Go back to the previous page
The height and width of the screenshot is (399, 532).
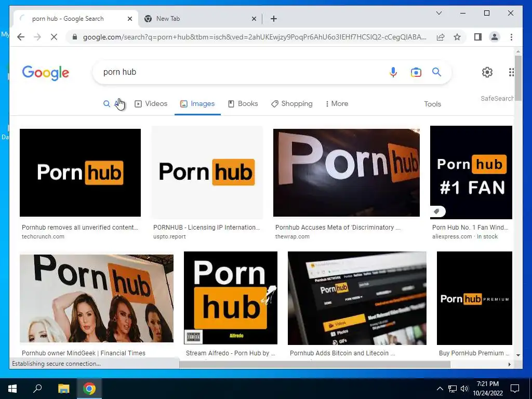click(21, 37)
